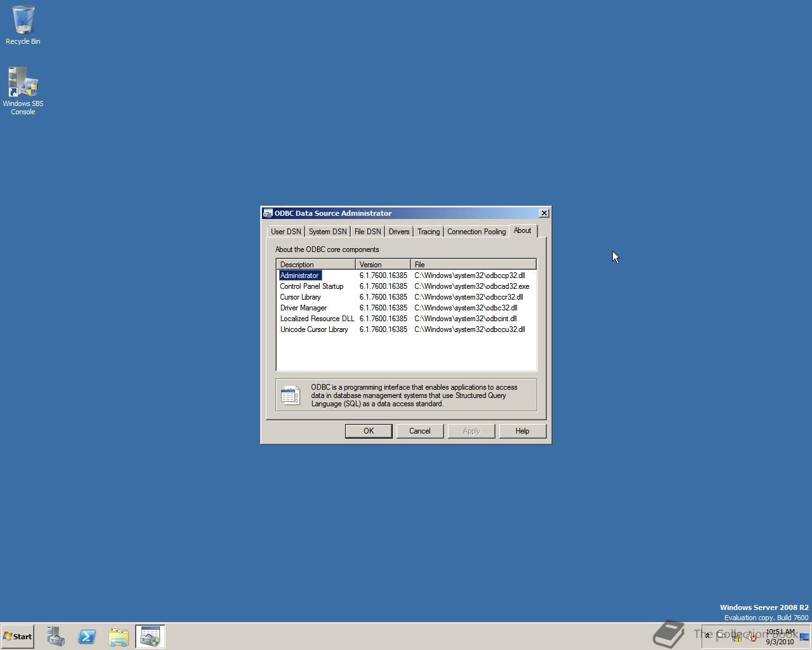The image size is (812, 650).
Task: Switch to the Tracing tab
Action: point(429,232)
